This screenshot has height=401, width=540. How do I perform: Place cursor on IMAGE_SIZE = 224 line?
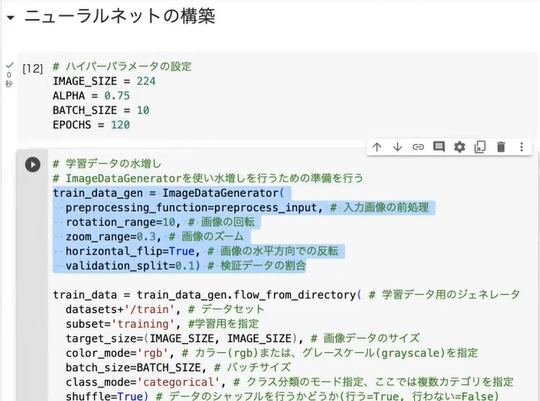point(104,81)
